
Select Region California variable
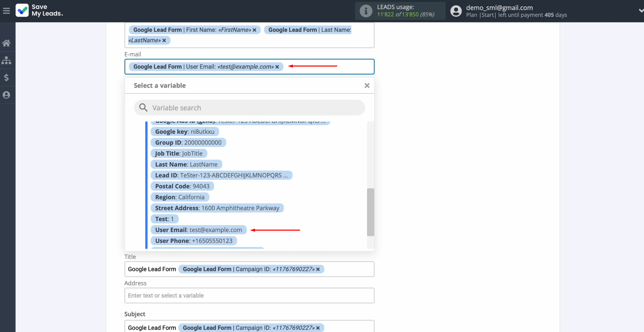point(180,197)
